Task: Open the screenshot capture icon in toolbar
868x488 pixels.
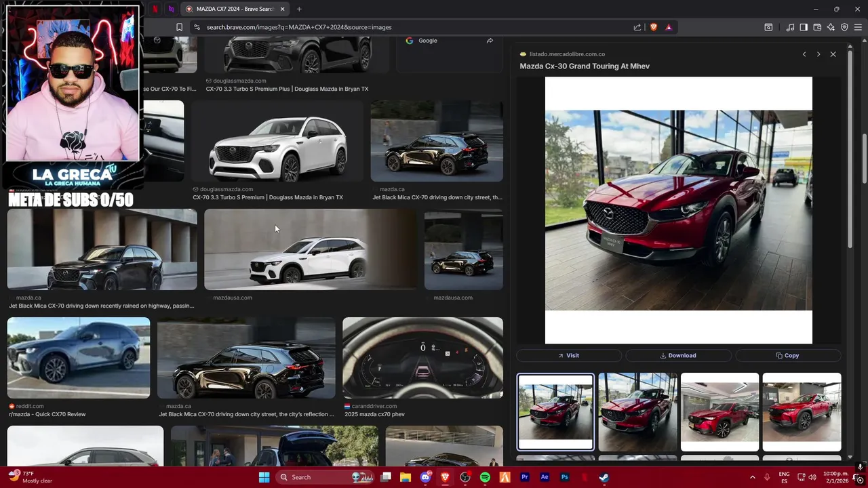Action: pyautogui.click(x=768, y=27)
